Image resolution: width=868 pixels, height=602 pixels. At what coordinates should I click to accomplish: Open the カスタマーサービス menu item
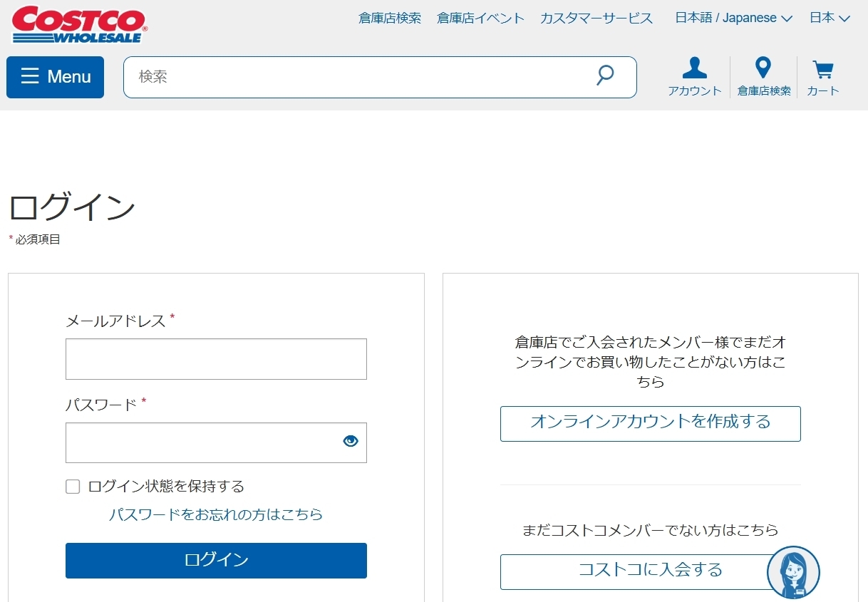pyautogui.click(x=597, y=18)
